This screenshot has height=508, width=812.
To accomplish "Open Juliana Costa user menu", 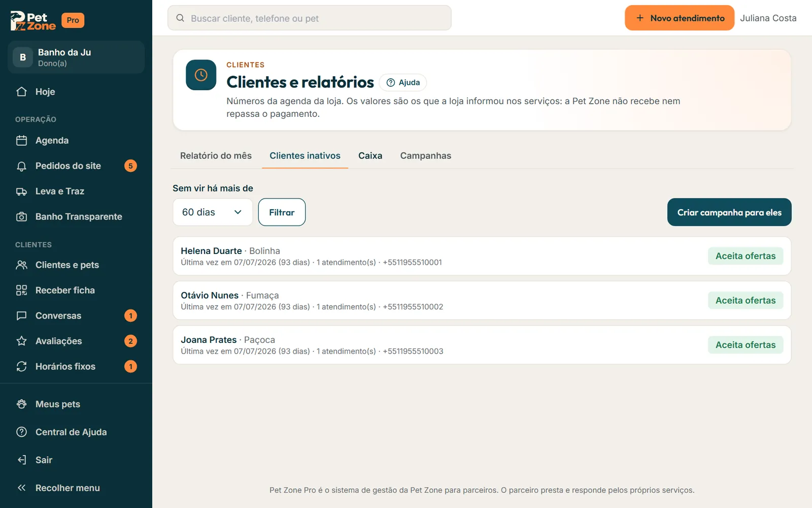I will point(768,18).
